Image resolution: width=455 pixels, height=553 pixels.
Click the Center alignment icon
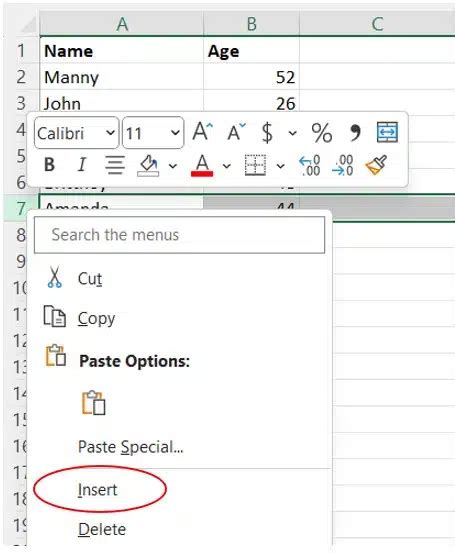115,165
